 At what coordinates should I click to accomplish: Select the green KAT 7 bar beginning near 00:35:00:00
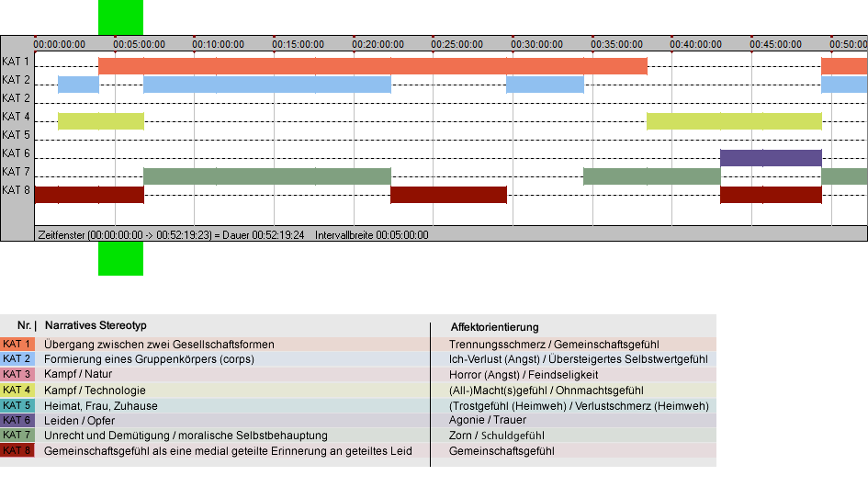(x=651, y=176)
